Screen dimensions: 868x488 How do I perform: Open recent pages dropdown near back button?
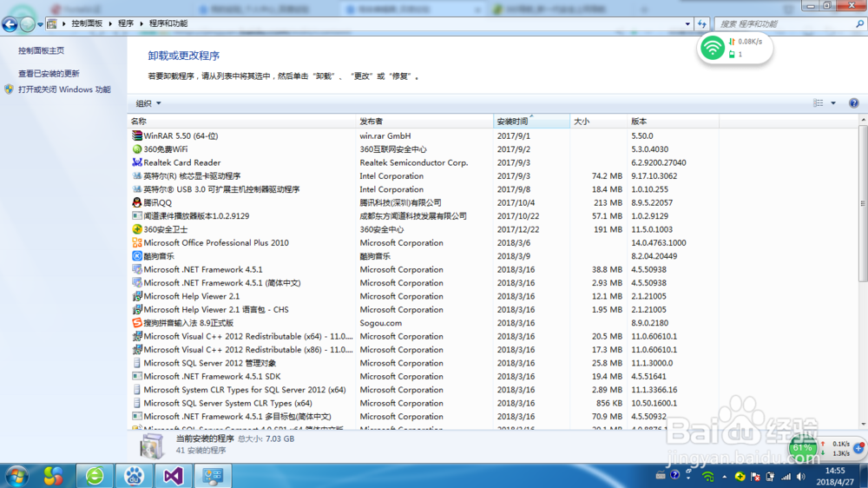click(x=40, y=24)
